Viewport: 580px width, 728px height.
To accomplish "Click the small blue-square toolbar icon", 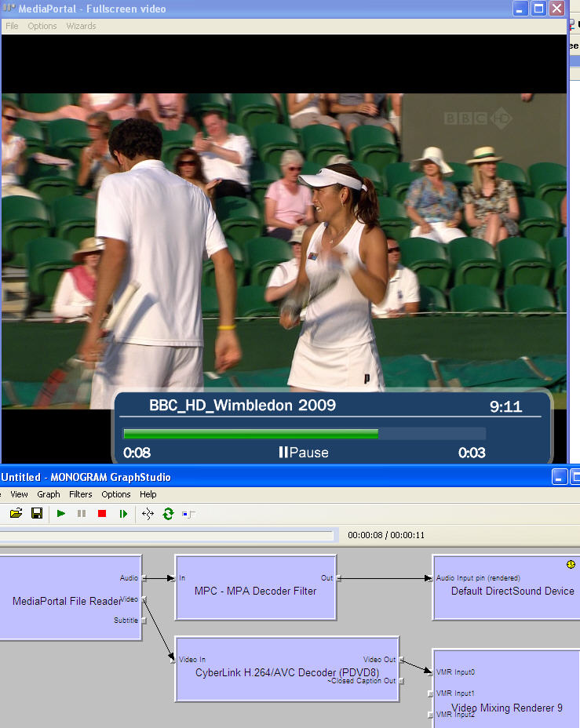I will (x=188, y=514).
